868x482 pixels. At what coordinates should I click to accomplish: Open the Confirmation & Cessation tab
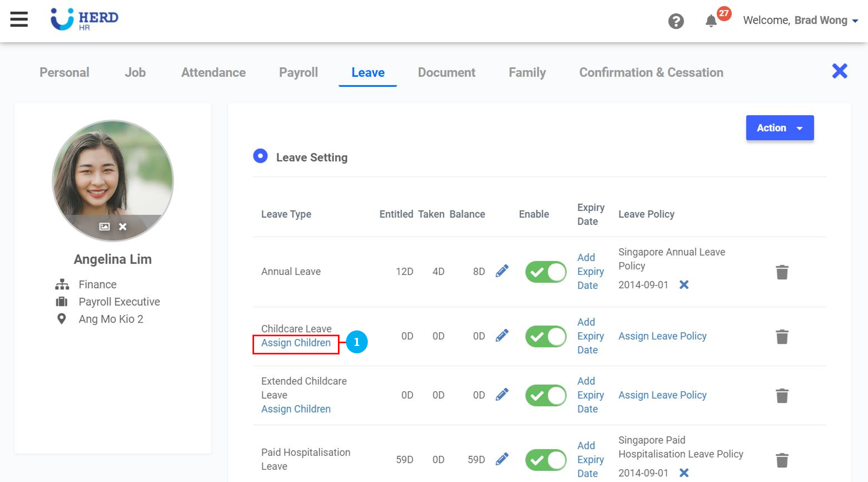(651, 73)
